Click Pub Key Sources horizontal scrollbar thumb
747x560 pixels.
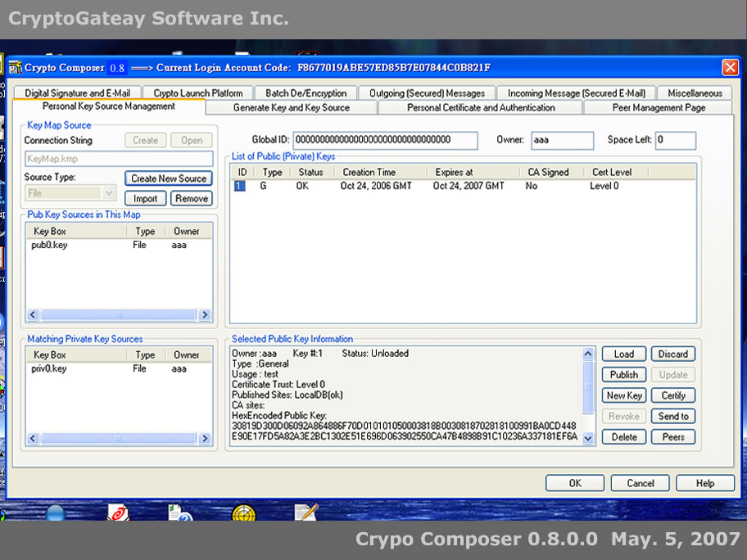point(118,314)
